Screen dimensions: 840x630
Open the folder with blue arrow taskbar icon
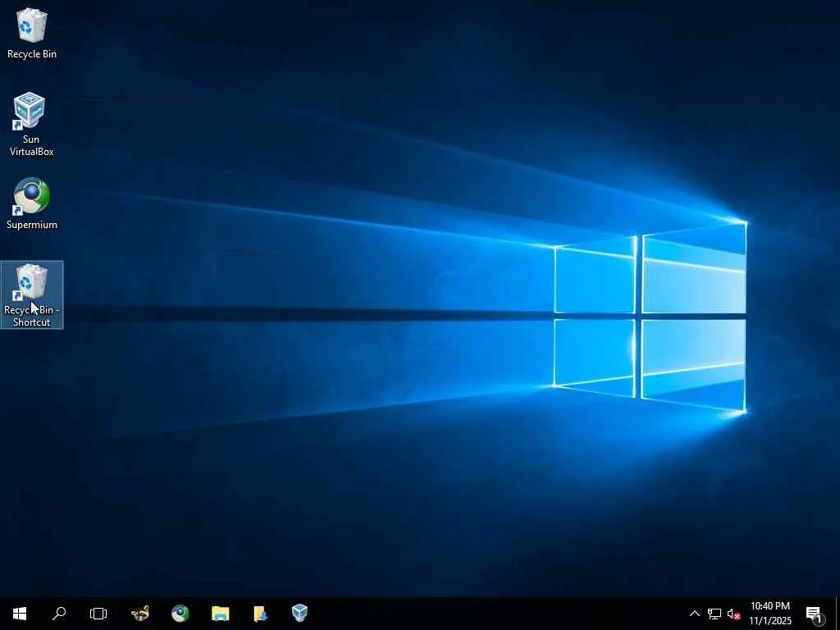tap(260, 614)
